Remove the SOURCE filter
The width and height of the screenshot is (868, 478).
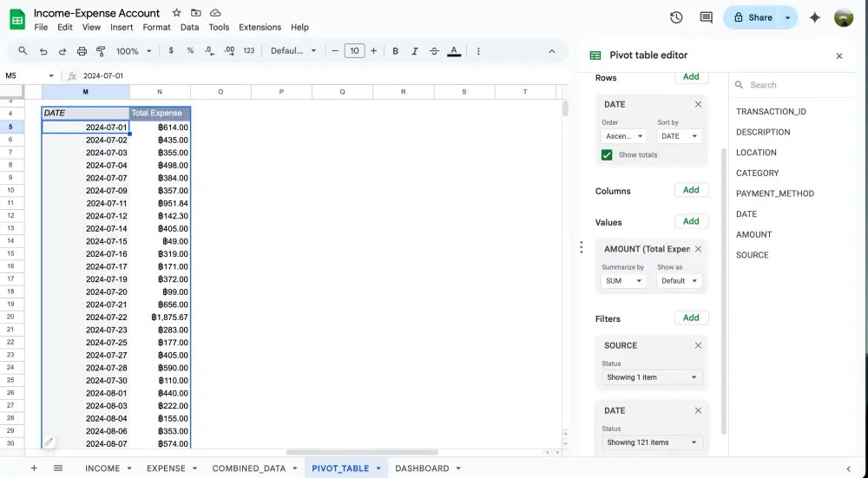[698, 345]
